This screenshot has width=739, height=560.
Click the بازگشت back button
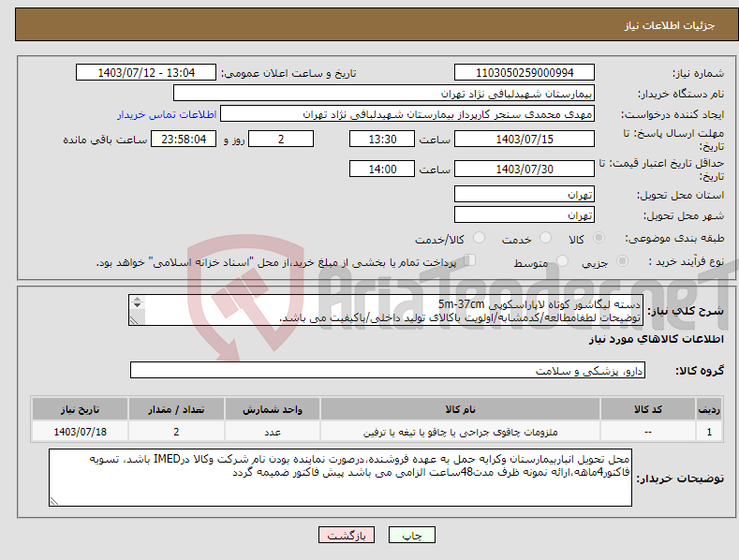point(347,536)
